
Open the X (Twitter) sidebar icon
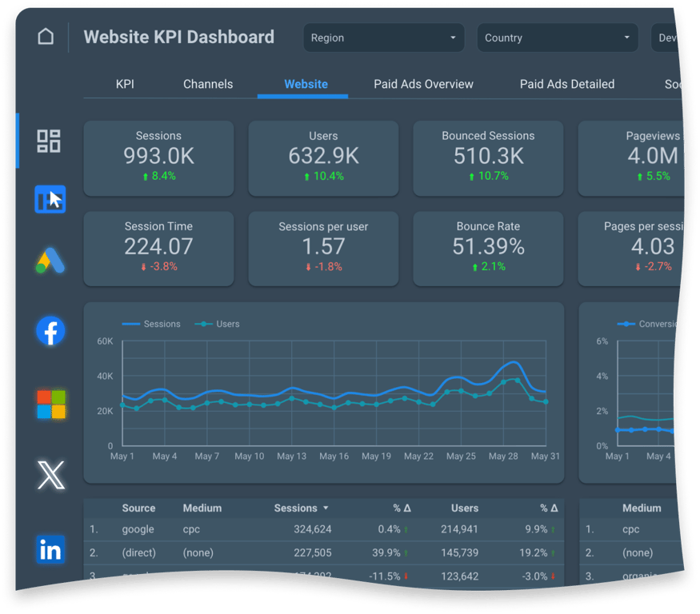51,476
